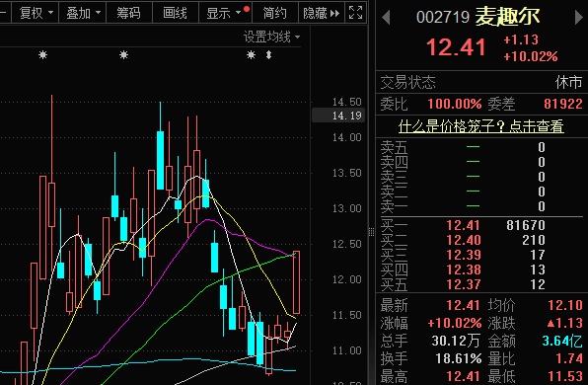Open the 叠加 overlay dropdown
588x385 pixels.
[83, 13]
